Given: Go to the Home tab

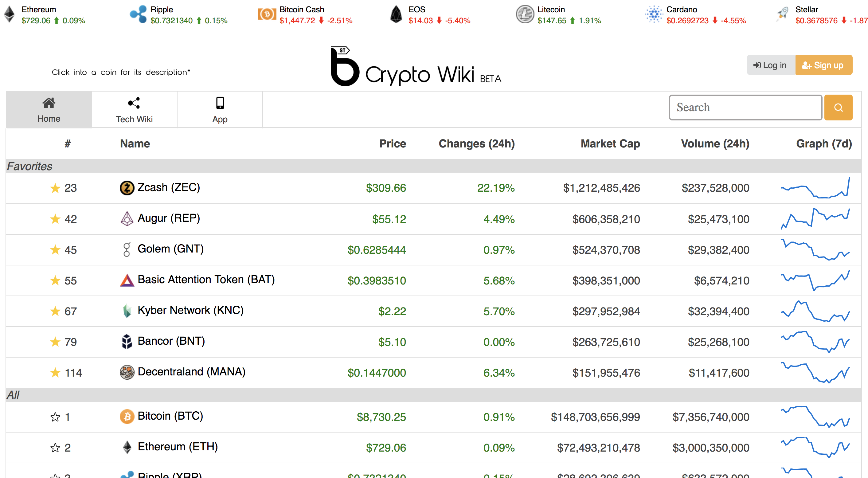Looking at the screenshot, I should 49,110.
